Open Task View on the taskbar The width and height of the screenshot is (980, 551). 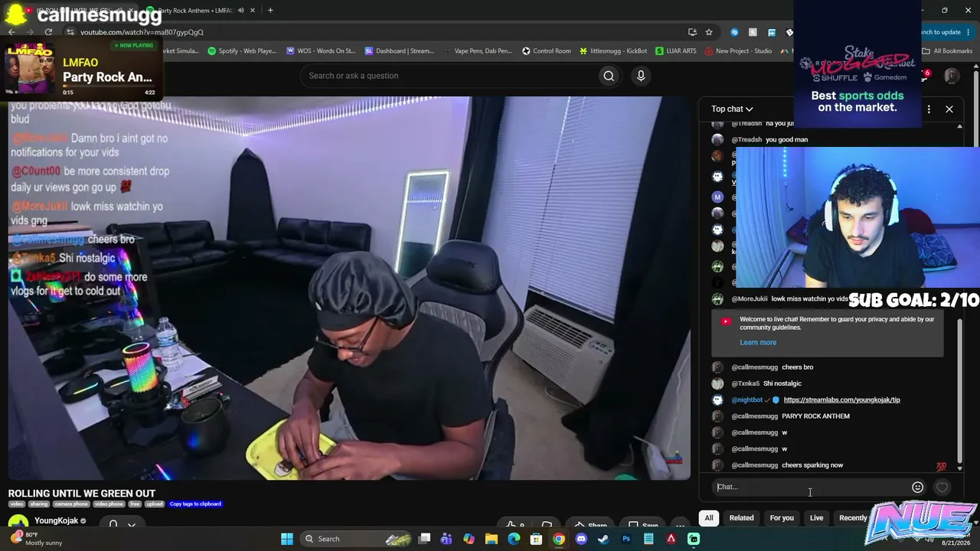click(x=424, y=539)
